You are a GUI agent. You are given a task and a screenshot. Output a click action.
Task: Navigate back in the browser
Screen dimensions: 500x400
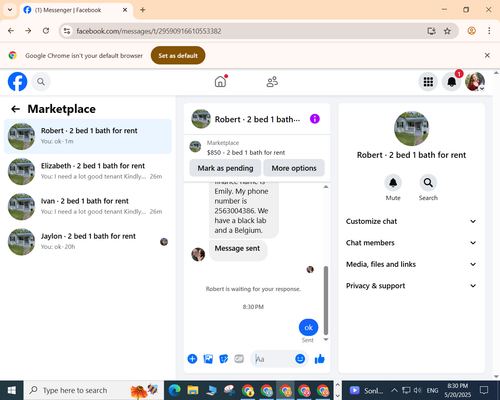tap(11, 31)
